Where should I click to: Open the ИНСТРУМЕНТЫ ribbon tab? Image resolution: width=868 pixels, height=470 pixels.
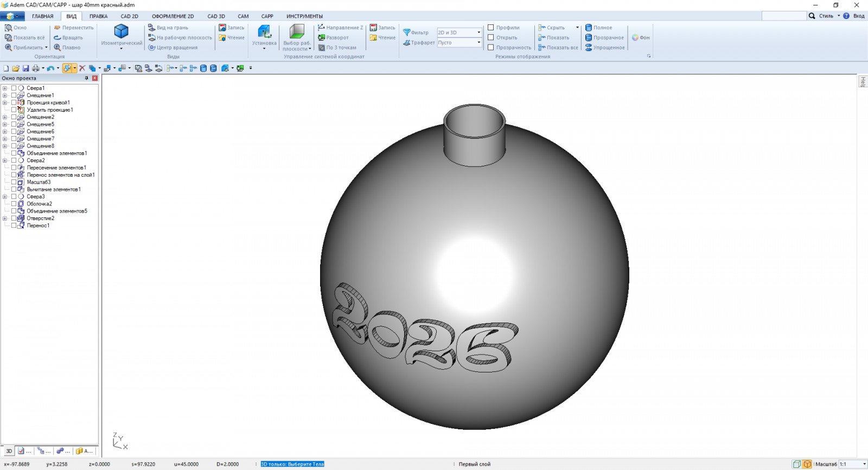tap(304, 16)
